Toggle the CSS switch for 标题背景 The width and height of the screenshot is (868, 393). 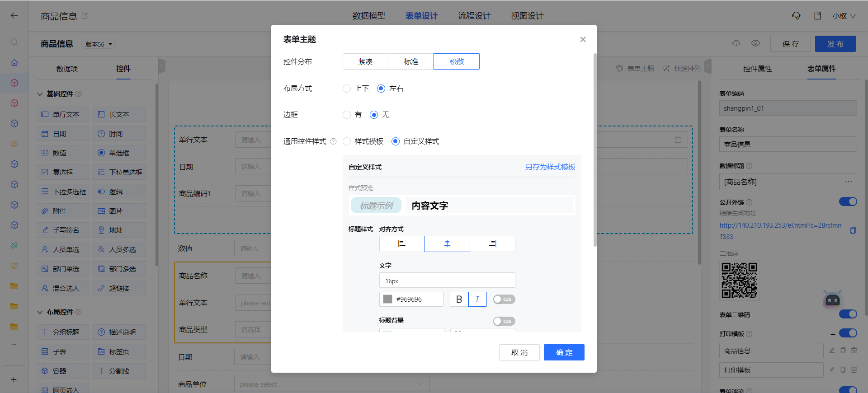(x=504, y=321)
